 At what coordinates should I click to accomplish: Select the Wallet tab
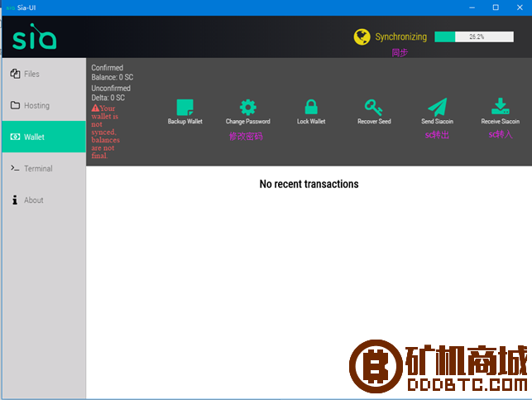[x=44, y=137]
